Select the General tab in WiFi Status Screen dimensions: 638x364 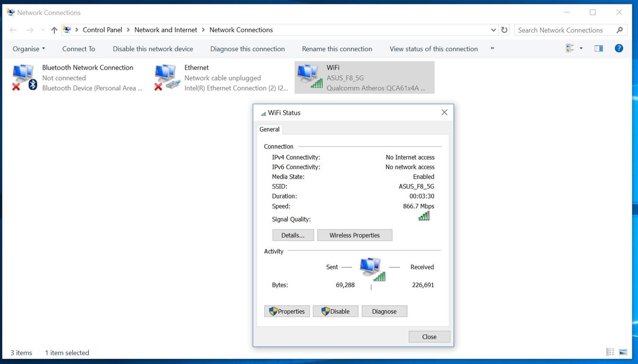click(x=269, y=129)
